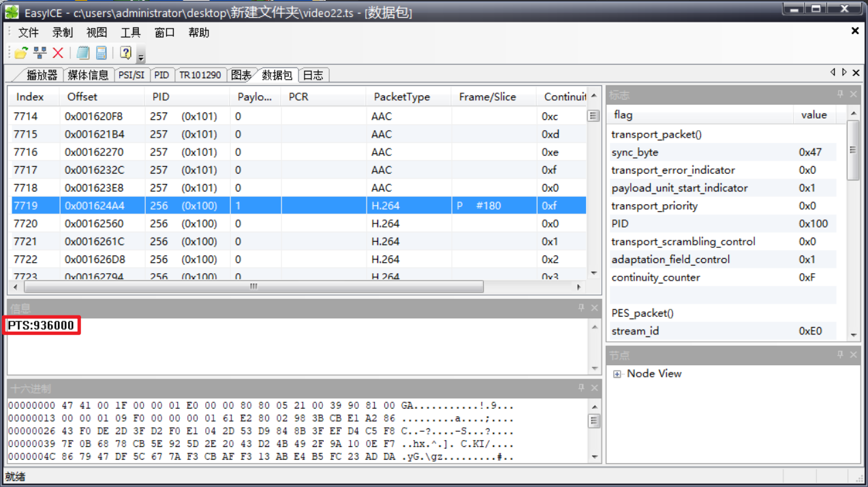Click the help question mark toolbar icon

pos(126,53)
